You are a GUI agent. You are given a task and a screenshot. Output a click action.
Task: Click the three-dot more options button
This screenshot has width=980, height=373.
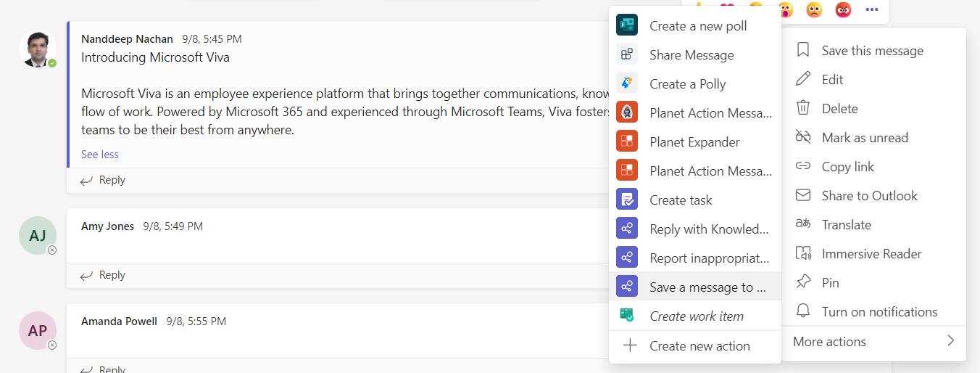[872, 10]
